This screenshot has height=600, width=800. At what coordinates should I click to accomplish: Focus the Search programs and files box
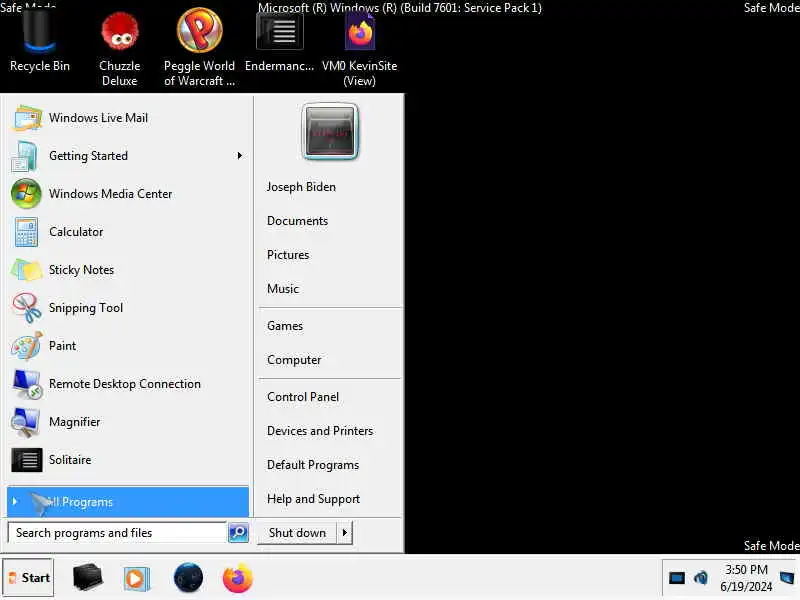coord(117,533)
